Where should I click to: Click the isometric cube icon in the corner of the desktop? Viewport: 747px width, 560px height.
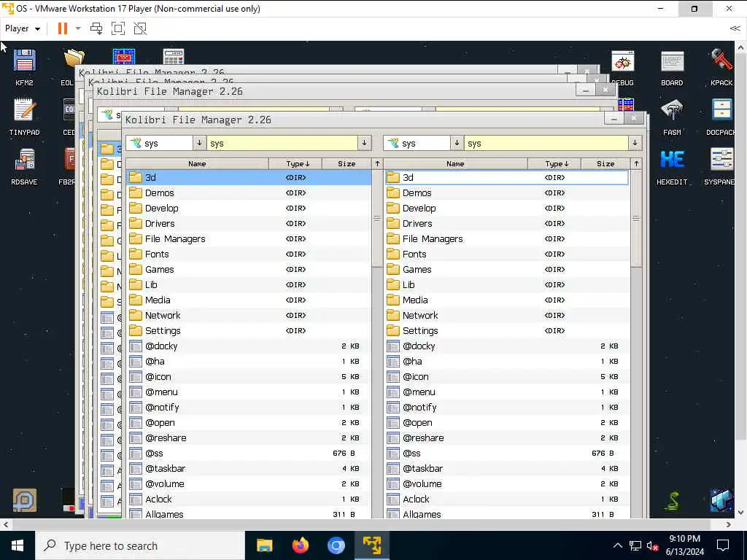(721, 500)
